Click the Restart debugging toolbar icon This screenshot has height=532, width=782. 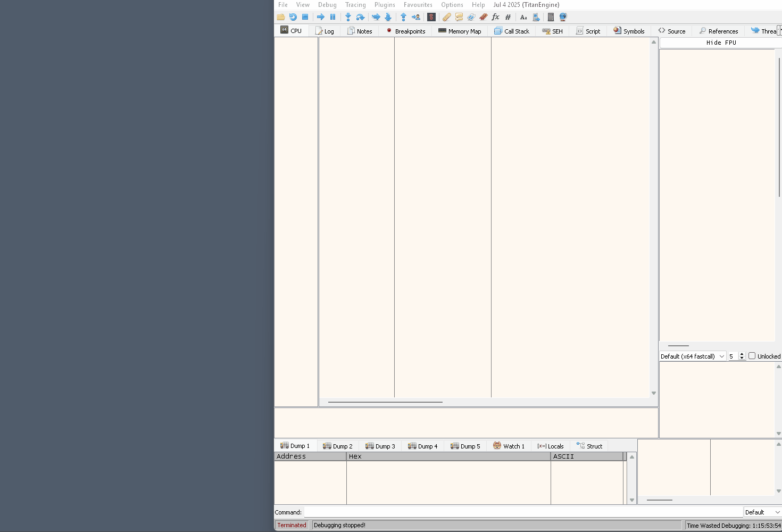tap(293, 17)
